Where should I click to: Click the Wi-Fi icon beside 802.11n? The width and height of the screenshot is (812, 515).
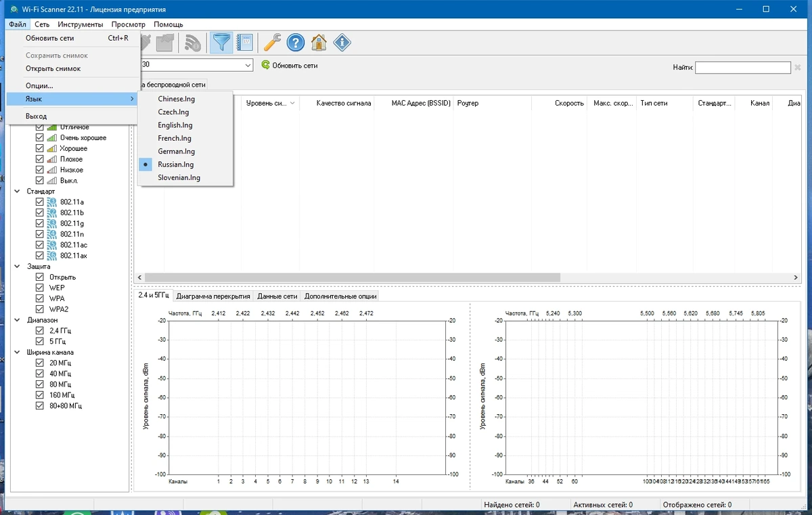pyautogui.click(x=52, y=234)
